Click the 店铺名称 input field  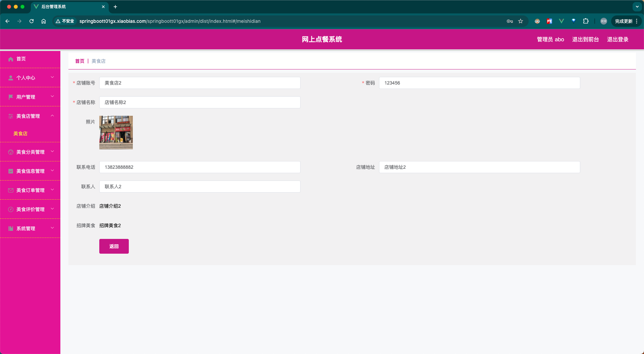pos(200,102)
